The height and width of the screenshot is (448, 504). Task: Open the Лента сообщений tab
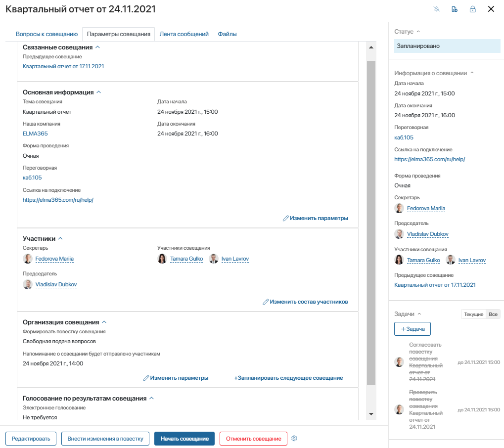point(184,34)
